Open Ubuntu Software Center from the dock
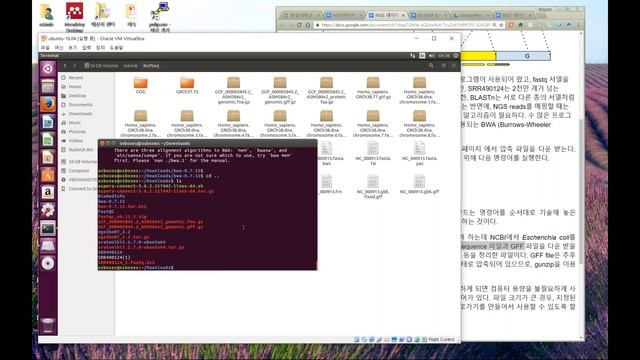The image size is (640, 360). coord(48,175)
